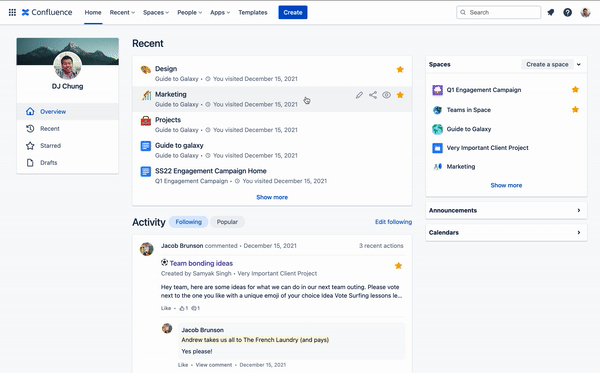Screen dimensions: 600x373
Task: Open the Apps dropdown menu
Action: tap(220, 12)
